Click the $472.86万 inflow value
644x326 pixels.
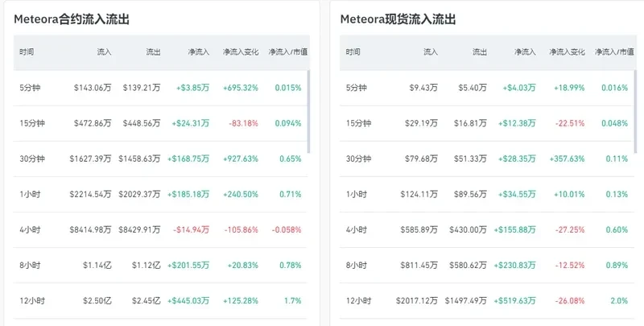(93, 123)
